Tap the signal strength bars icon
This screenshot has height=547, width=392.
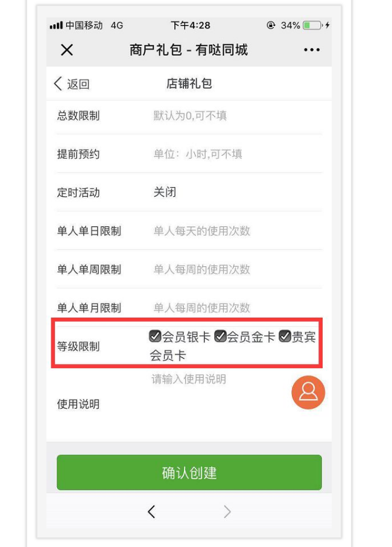coord(56,25)
